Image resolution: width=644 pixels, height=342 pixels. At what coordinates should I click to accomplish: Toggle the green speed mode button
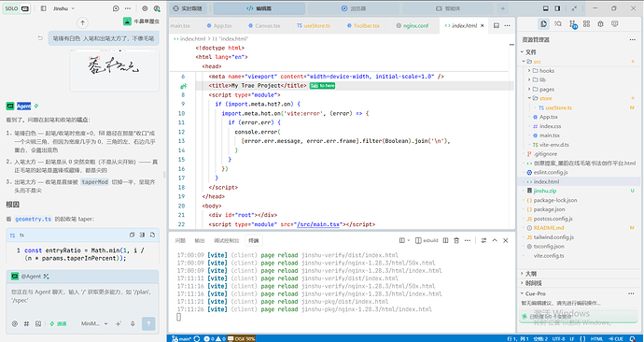click(58, 323)
